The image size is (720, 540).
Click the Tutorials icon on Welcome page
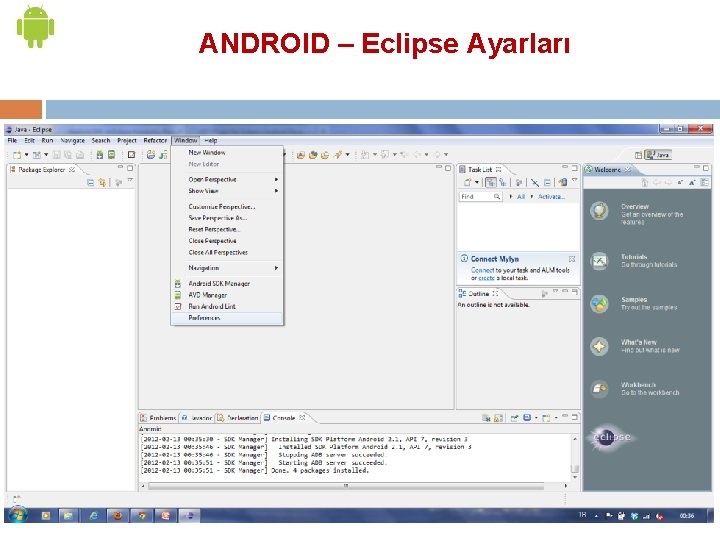click(599, 261)
